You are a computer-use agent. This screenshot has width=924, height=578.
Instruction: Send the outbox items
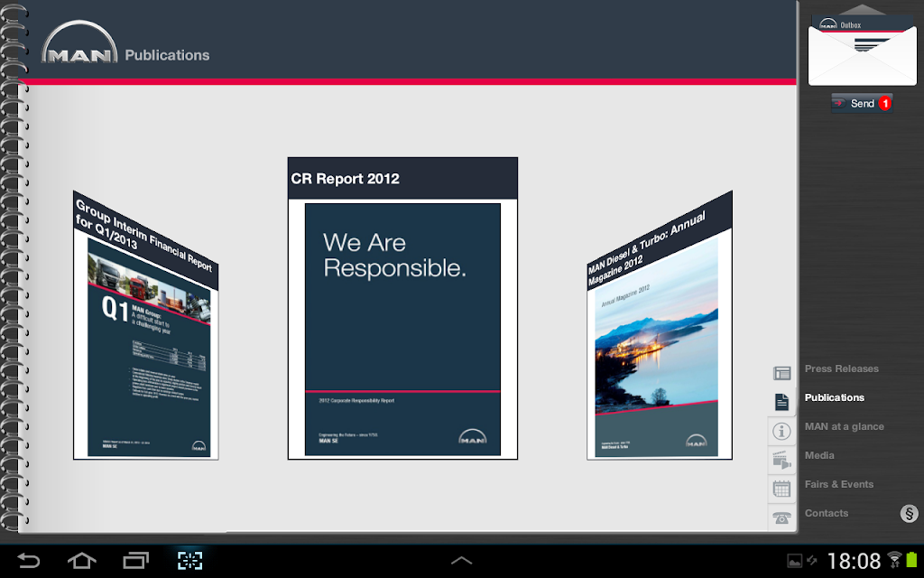(x=862, y=103)
